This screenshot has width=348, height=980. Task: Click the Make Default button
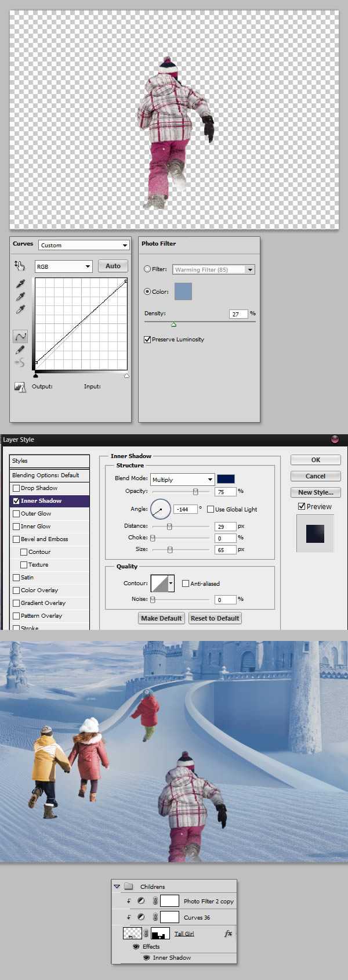coord(161,618)
